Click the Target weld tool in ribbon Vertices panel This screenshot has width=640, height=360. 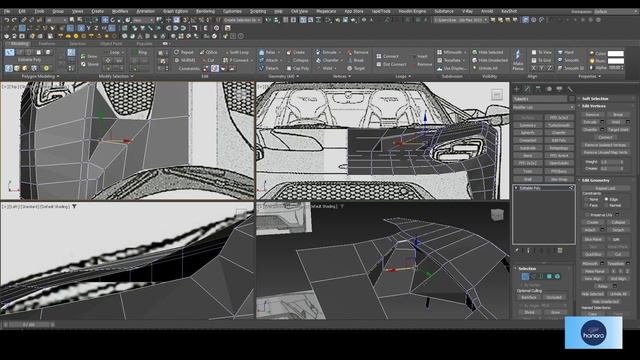(356, 68)
